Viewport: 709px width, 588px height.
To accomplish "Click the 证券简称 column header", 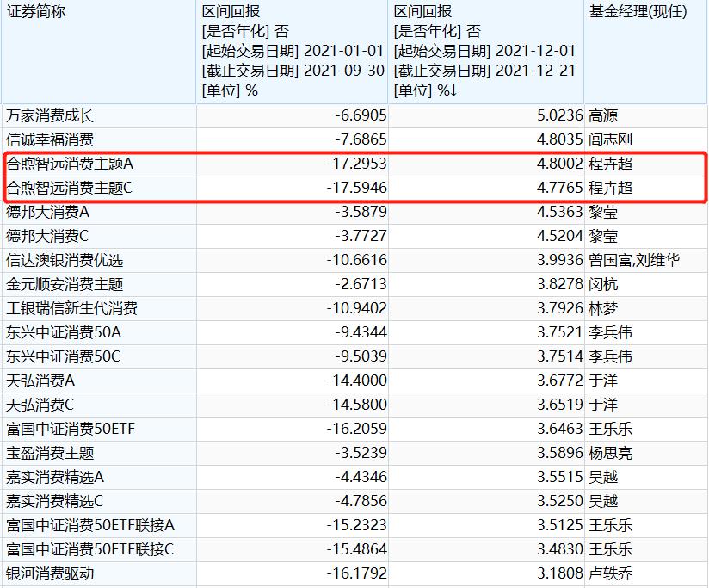I will [36, 11].
